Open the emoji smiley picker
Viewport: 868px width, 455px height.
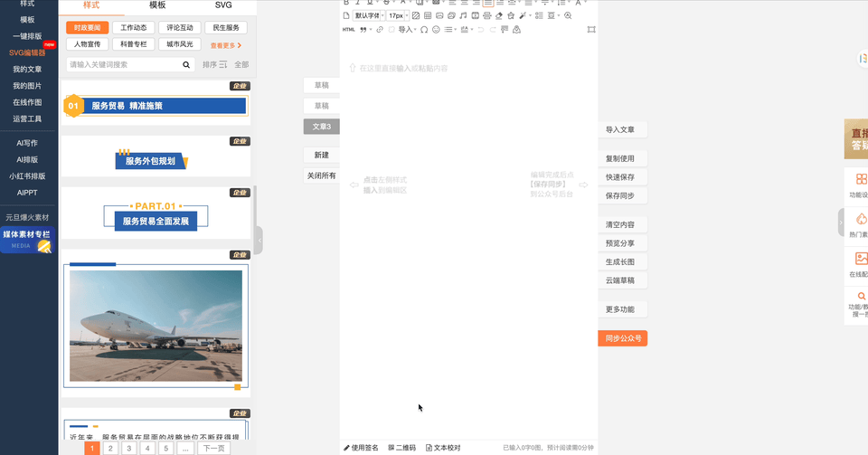[436, 30]
